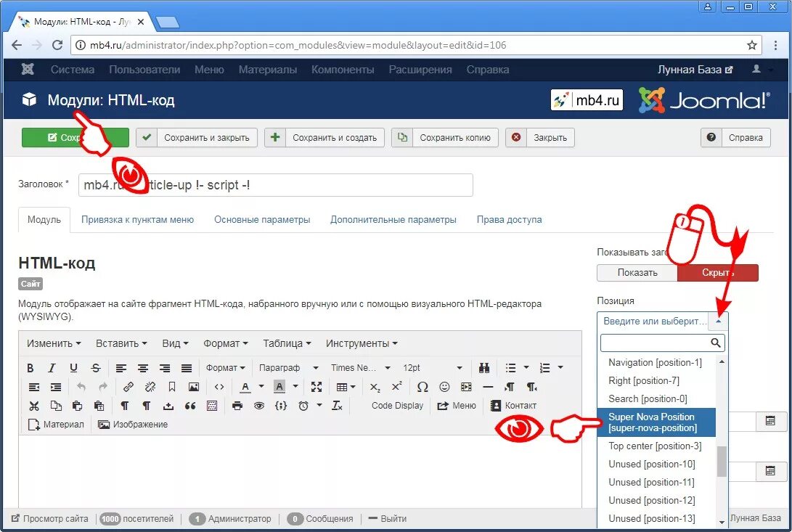Print the editor content
This screenshot has width=792, height=532.
click(x=237, y=406)
